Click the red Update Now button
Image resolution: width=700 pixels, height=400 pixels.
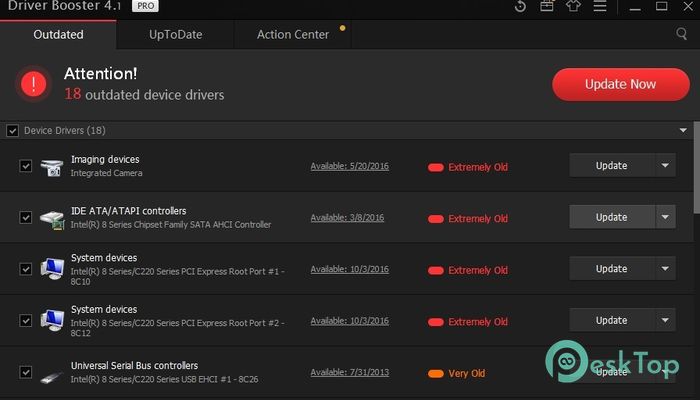pos(621,84)
